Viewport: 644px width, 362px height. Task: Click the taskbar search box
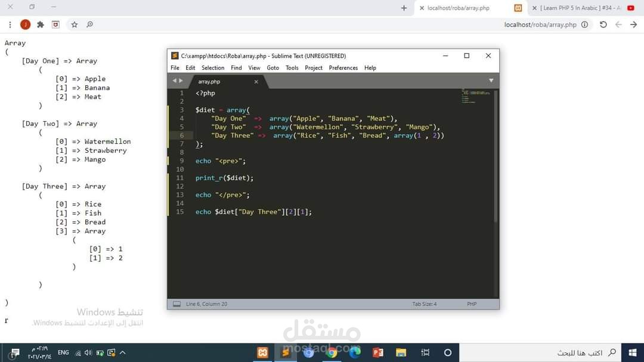[x=540, y=352]
